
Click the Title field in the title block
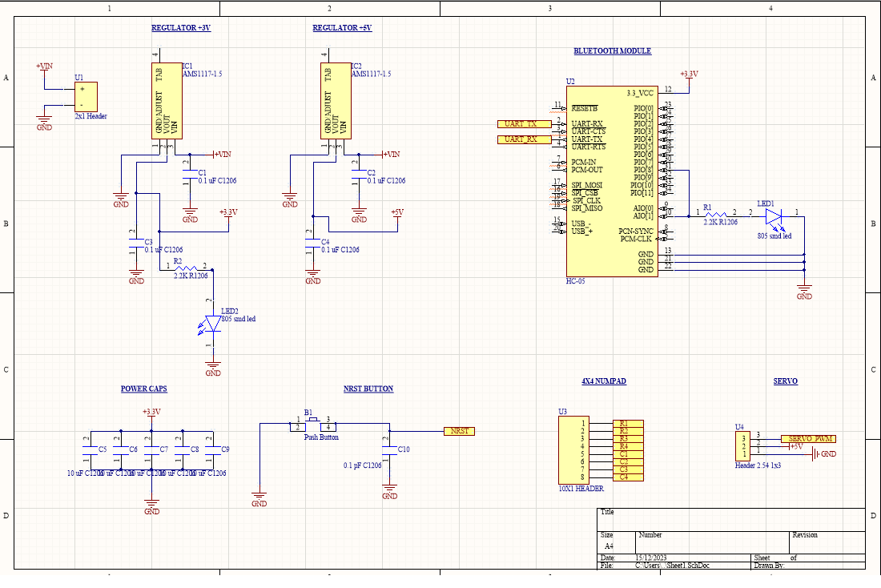(609, 513)
